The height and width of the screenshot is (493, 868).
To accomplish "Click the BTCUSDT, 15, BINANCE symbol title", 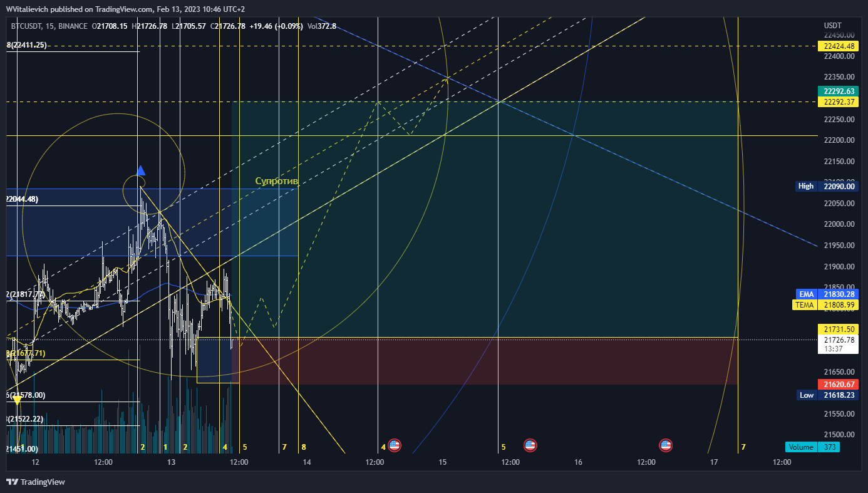I will pyautogui.click(x=49, y=26).
